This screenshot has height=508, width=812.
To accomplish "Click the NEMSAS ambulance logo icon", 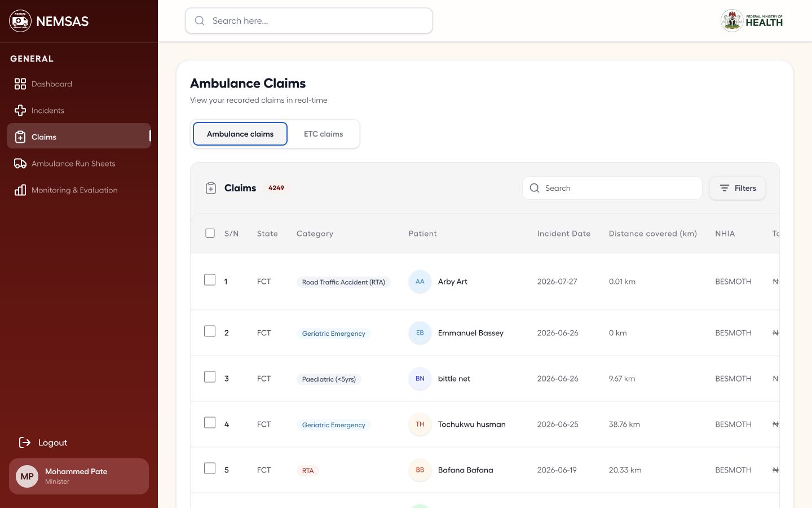I will 20,21.
